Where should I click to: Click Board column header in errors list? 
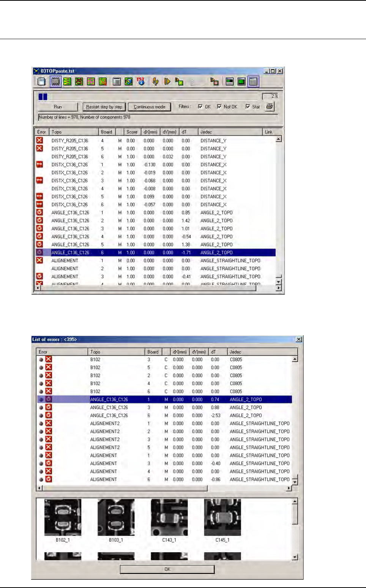pos(153,352)
